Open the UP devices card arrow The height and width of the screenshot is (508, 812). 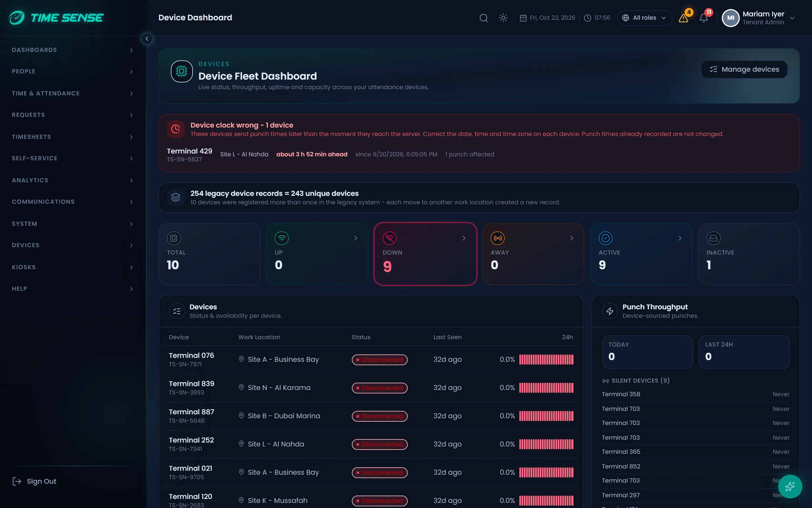356,238
